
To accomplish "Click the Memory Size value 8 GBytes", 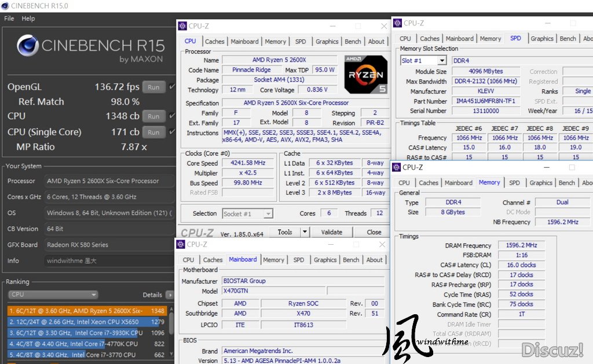I will 453,212.
